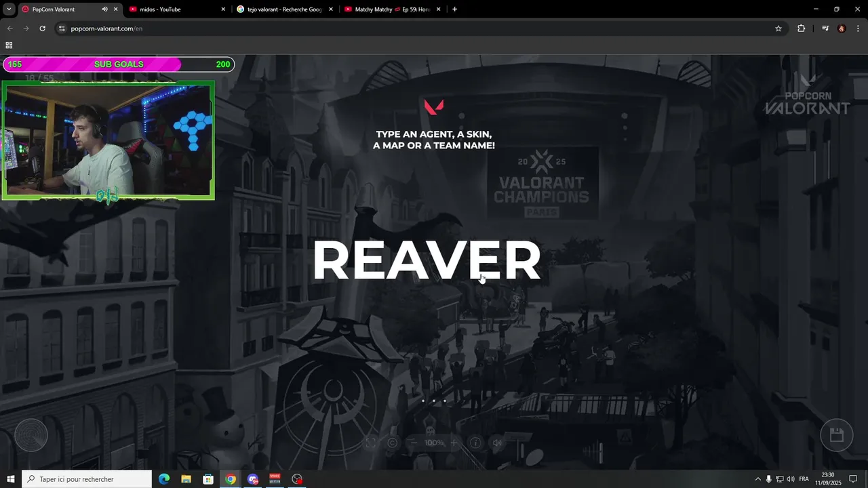Close the tejo valorant search tab
Image resolution: width=868 pixels, height=488 pixels.
point(331,9)
